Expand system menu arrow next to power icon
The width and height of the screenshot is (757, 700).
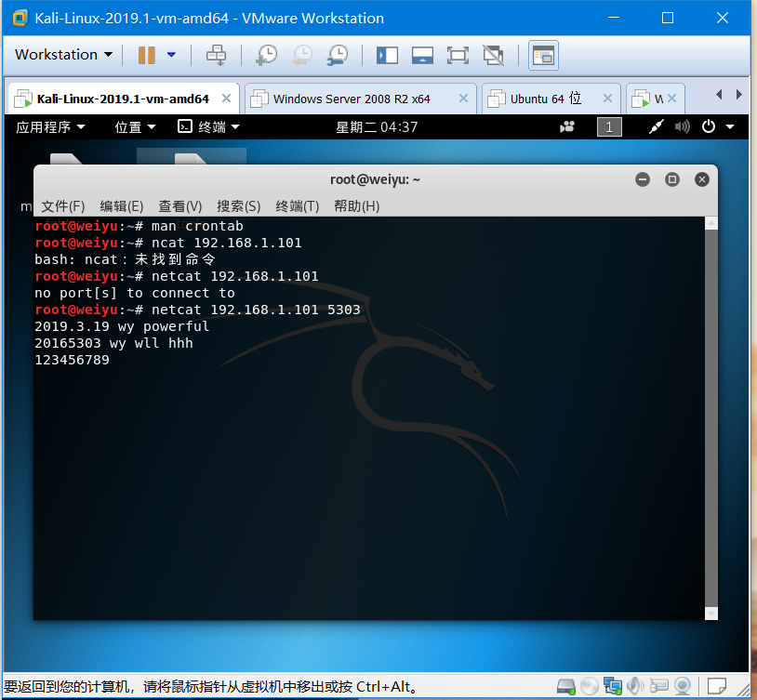click(730, 127)
